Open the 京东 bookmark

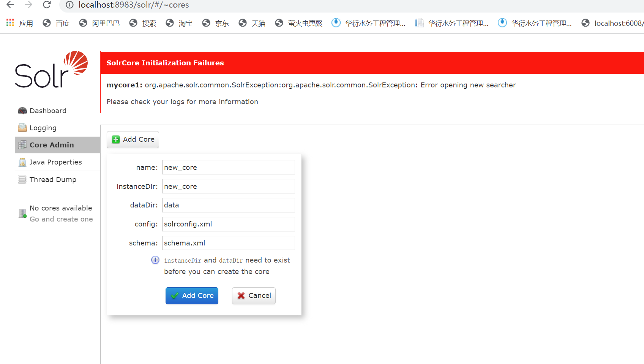tap(215, 23)
